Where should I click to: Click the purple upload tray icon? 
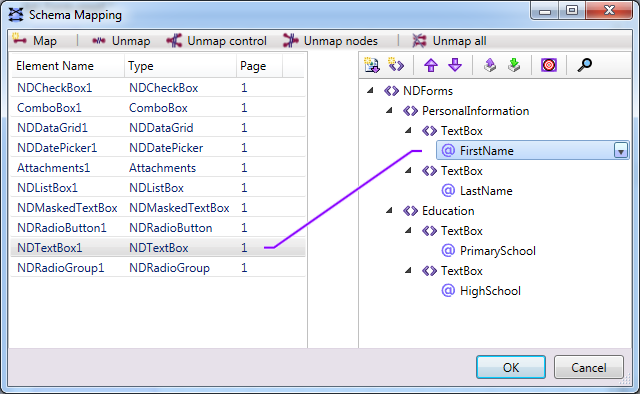pyautogui.click(x=490, y=65)
